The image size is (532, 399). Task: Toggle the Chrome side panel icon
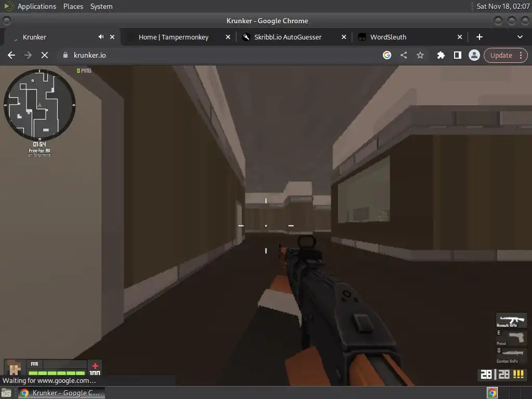(457, 55)
